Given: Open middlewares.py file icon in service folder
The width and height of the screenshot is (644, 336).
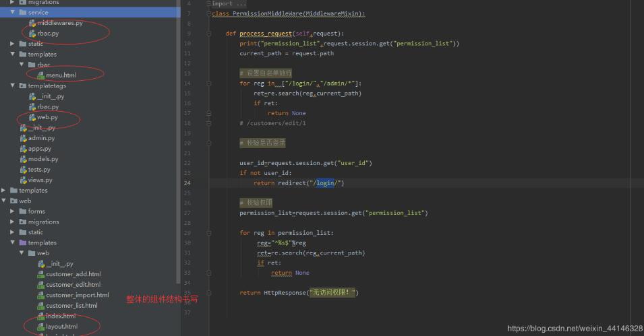Looking at the screenshot, I should click(32, 23).
